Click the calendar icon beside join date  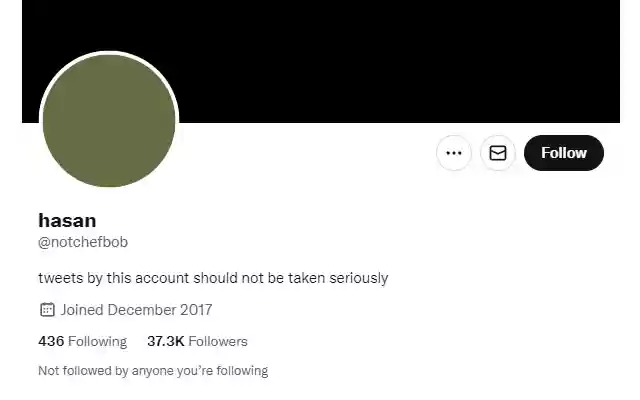coord(47,310)
